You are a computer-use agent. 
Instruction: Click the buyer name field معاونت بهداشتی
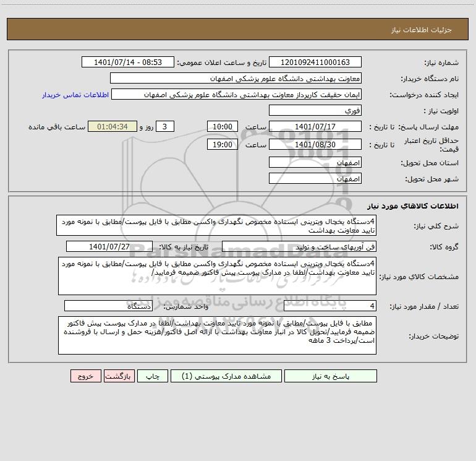(236, 78)
